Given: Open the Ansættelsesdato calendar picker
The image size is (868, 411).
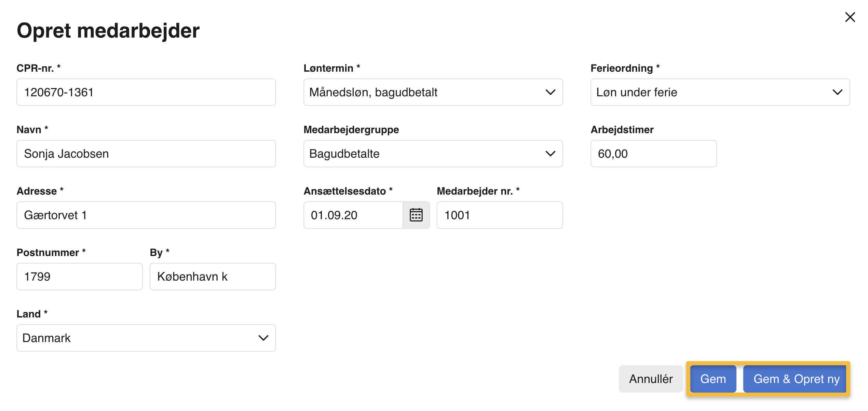Looking at the screenshot, I should point(416,215).
